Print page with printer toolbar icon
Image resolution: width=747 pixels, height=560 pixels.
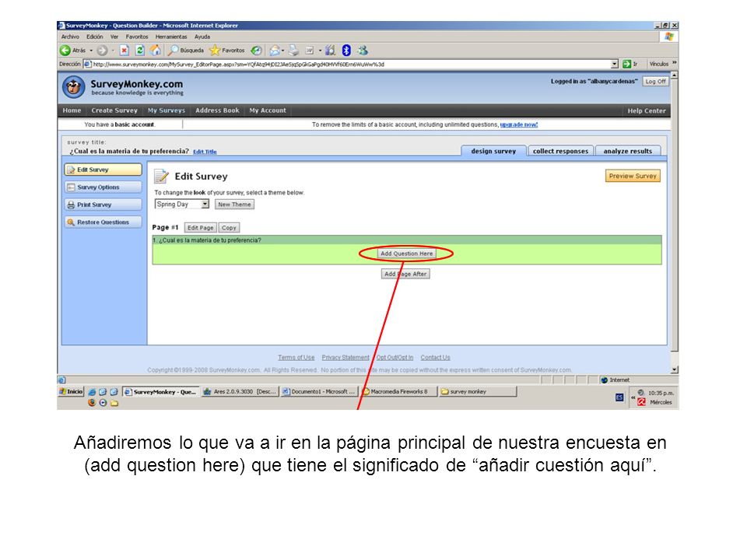pos(293,50)
